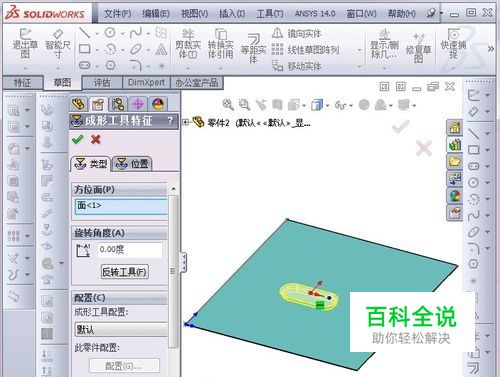Open dropdown arrow beside Rectangle tool in ribbon
The height and width of the screenshot is (377, 500).
[x=97, y=50]
